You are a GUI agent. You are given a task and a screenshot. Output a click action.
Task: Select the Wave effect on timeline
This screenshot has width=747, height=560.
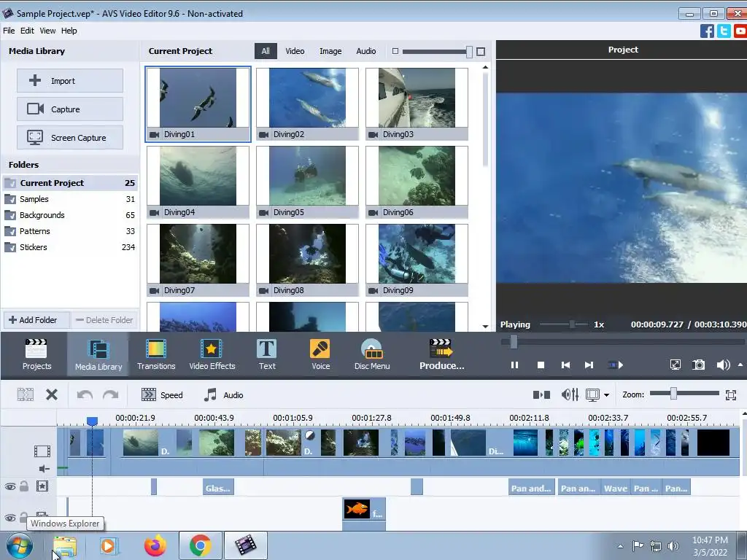tap(616, 488)
